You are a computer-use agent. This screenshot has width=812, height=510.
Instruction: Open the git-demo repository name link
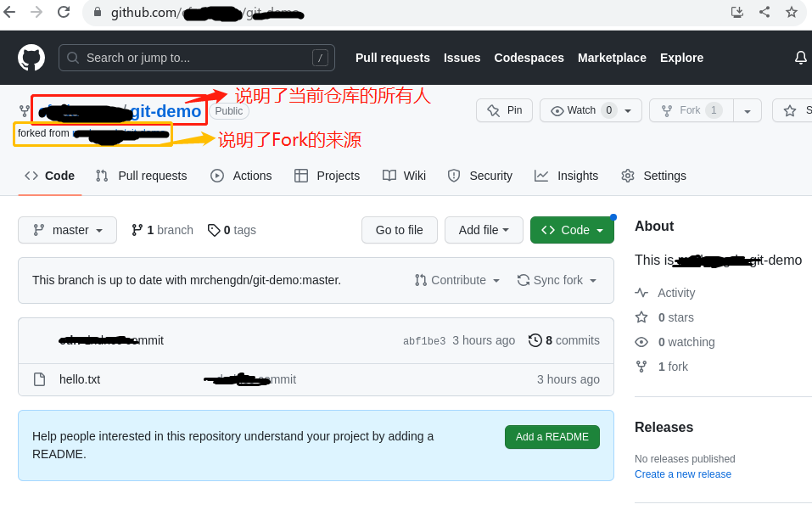click(x=165, y=111)
